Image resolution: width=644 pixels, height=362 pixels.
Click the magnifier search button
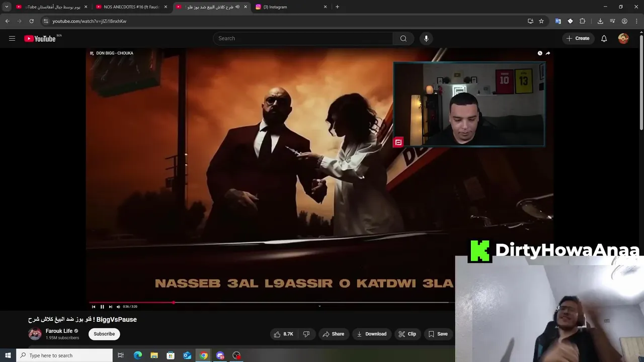404,38
